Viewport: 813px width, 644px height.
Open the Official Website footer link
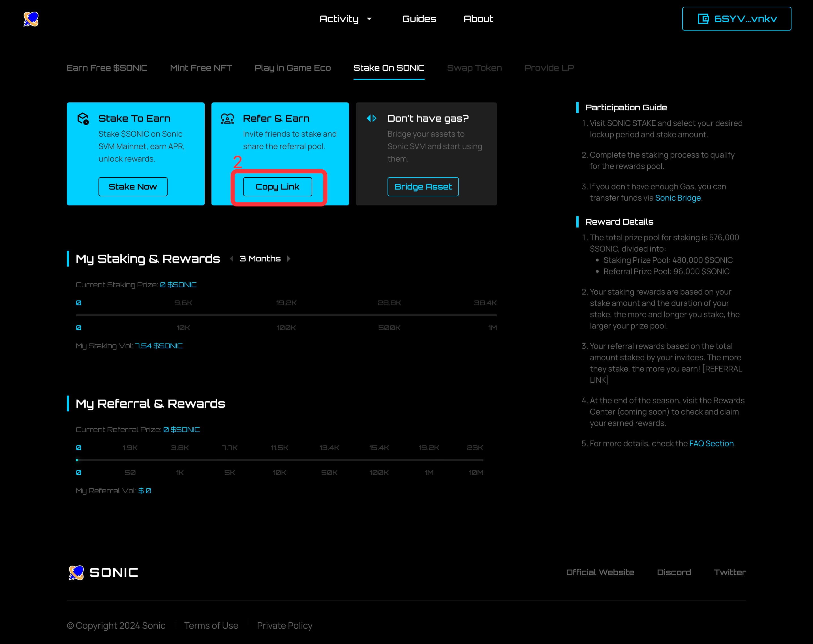(600, 572)
